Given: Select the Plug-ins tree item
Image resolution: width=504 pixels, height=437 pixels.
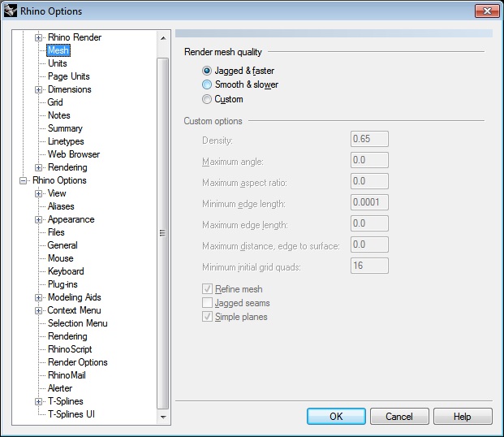Looking at the screenshot, I should click(62, 284).
